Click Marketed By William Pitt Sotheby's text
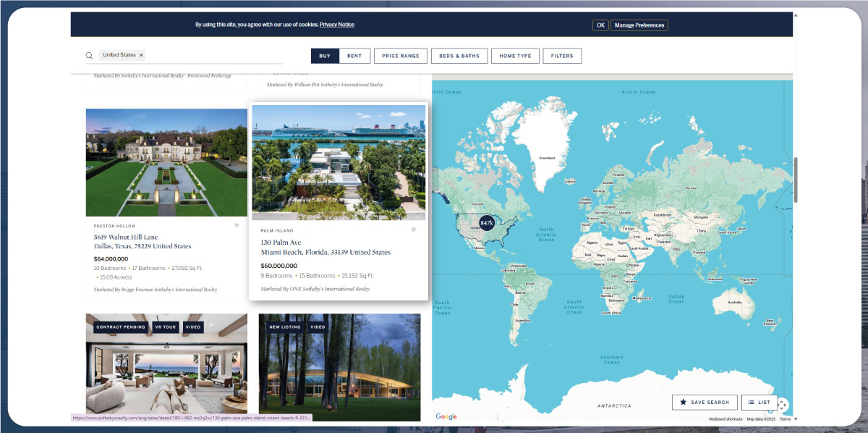This screenshot has width=868, height=433. (x=325, y=85)
